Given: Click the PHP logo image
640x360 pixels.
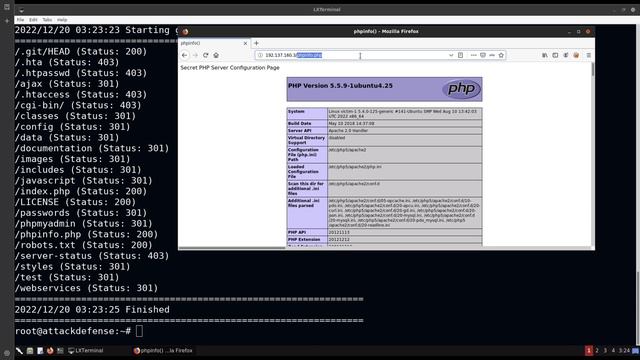Looking at the screenshot, I should point(461,89).
